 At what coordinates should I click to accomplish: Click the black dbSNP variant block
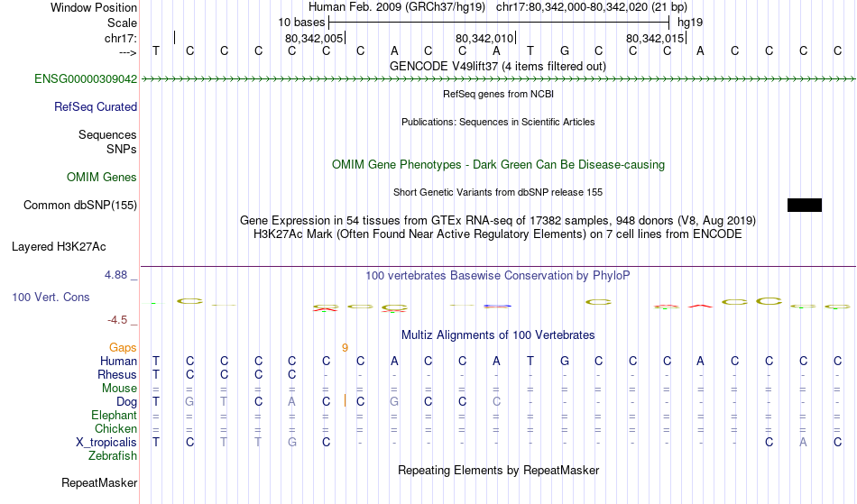[805, 206]
